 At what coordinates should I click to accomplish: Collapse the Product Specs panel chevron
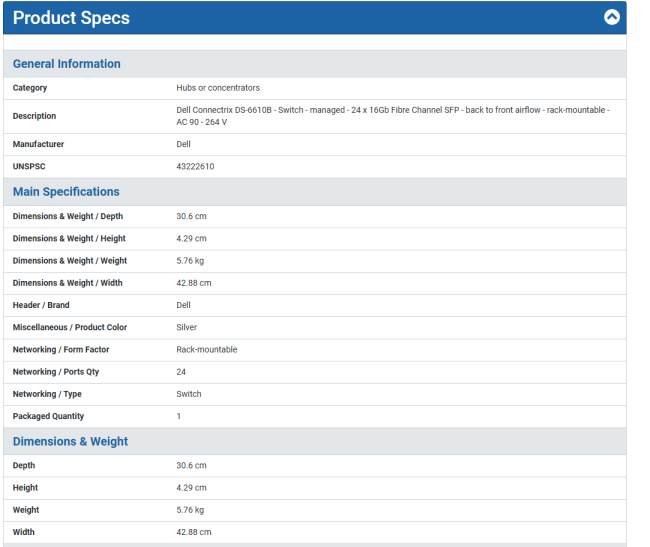tap(612, 17)
